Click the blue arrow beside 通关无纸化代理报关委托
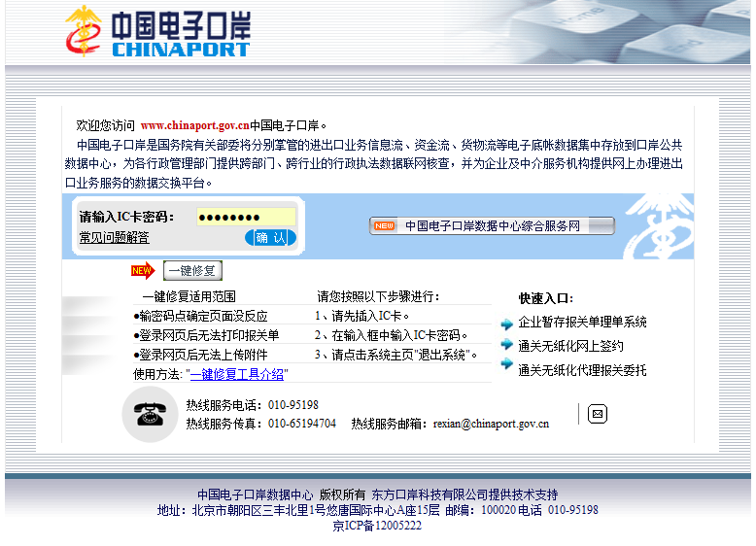 coord(506,364)
